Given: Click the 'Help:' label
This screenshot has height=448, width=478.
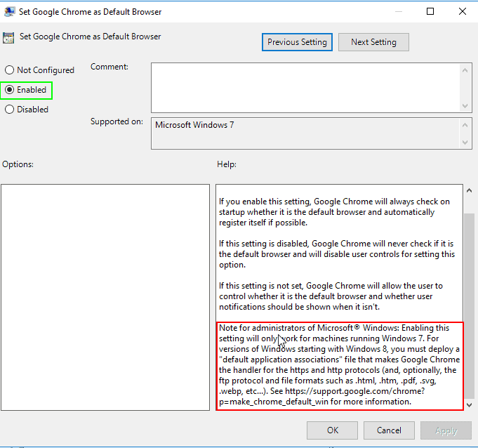Looking at the screenshot, I should tap(227, 164).
